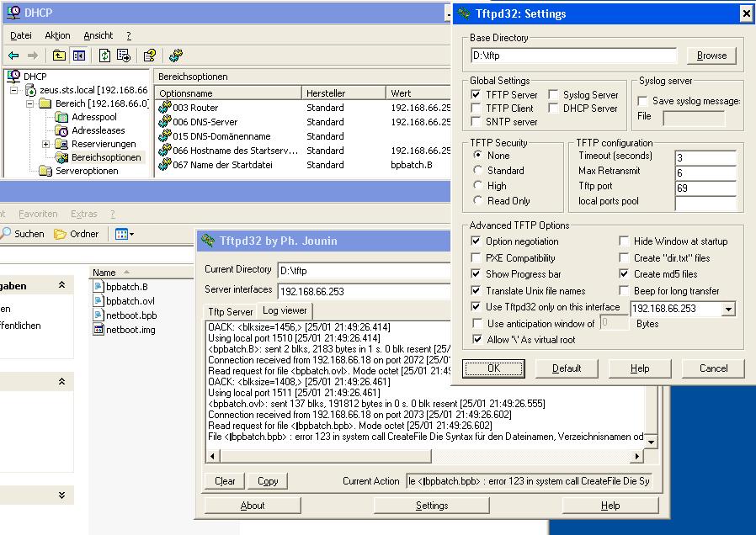This screenshot has width=756, height=535.
Task: Click the 067 Name der Startdatei icon
Action: [165, 165]
